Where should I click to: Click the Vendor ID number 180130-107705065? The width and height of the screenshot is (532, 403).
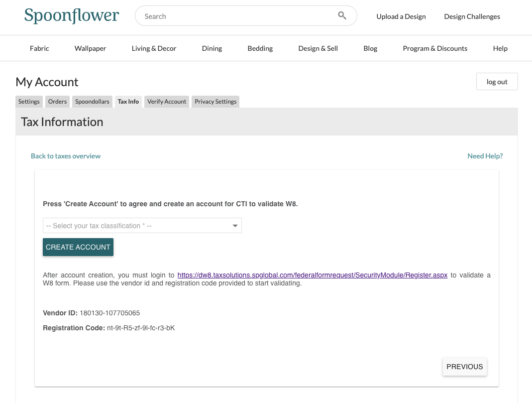coord(109,313)
